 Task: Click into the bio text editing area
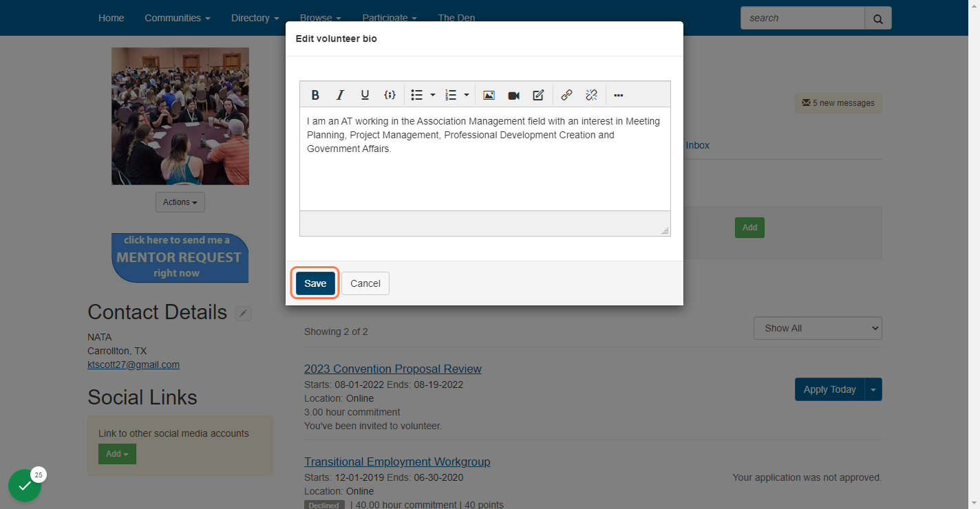pos(485,159)
